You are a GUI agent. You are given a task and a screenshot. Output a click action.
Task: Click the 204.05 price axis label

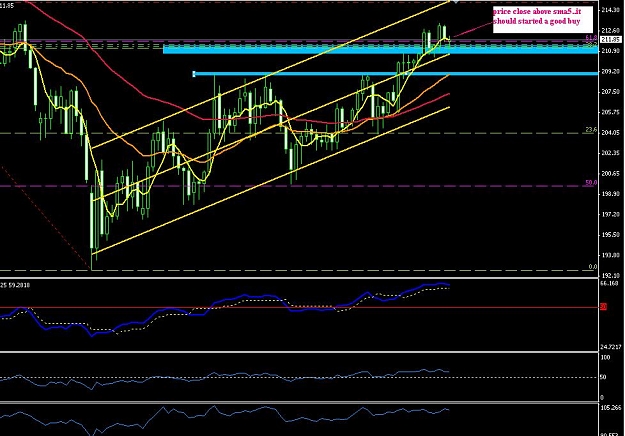click(x=611, y=133)
